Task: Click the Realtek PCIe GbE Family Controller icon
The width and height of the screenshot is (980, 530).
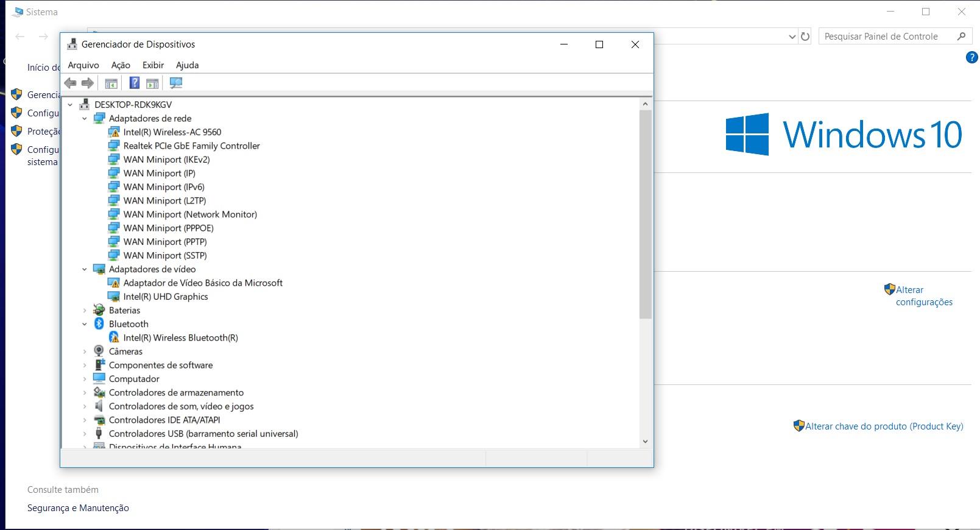Action: (114, 146)
